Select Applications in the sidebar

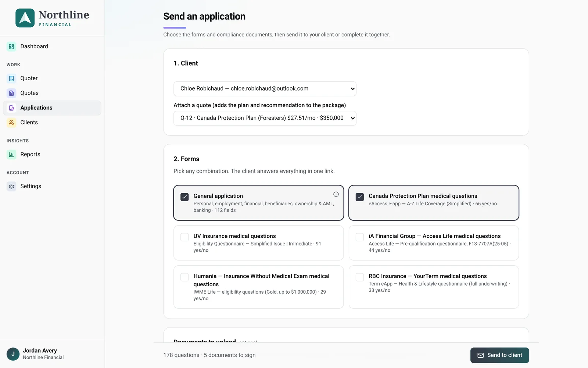(52, 108)
